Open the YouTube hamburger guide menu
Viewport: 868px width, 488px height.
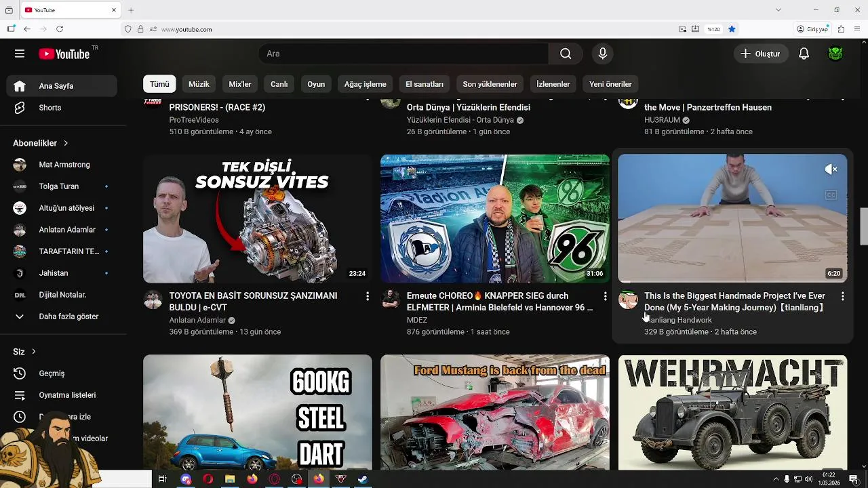20,54
